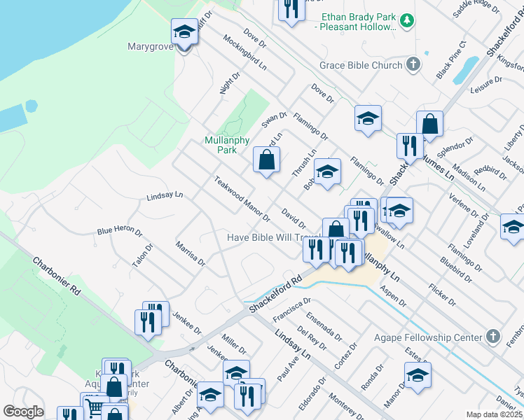
Task: Click the Grace Bible Church cross icon
Action: click(413, 65)
